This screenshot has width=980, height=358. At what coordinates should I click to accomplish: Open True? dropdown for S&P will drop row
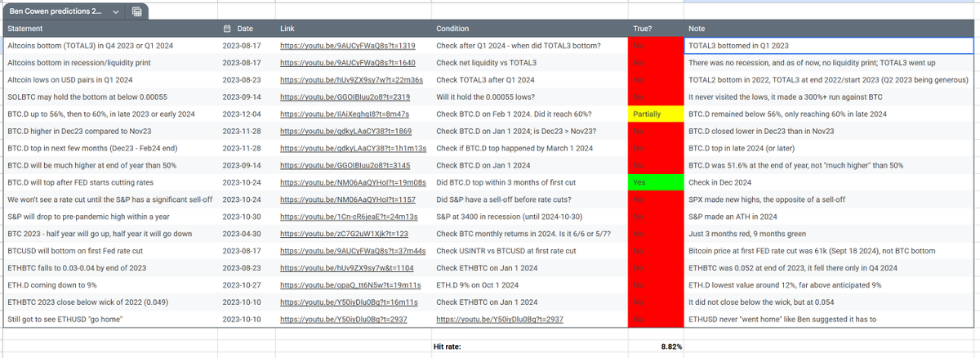pos(656,217)
